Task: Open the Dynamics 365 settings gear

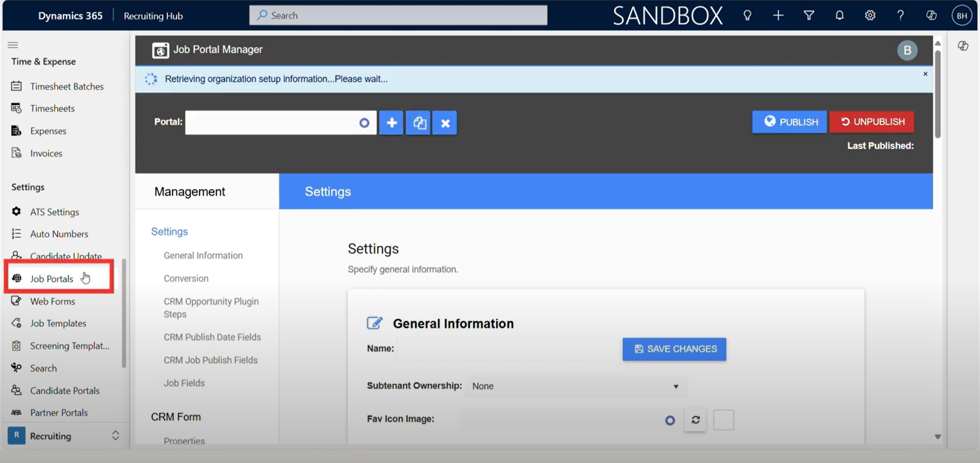Action: click(870, 15)
